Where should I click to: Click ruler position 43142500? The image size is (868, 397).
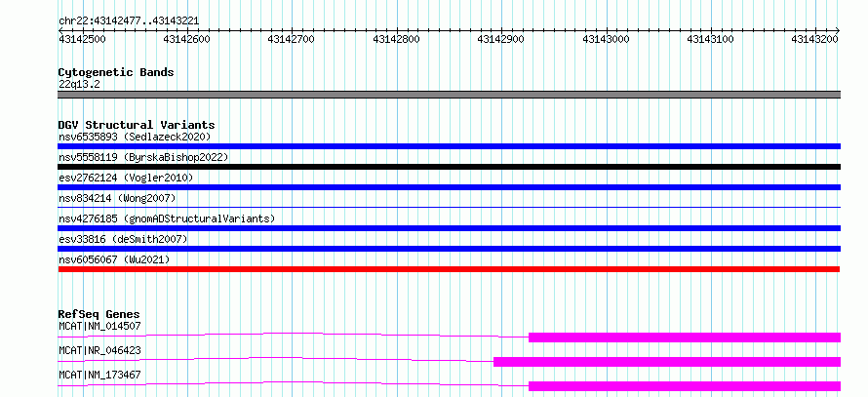point(82,39)
